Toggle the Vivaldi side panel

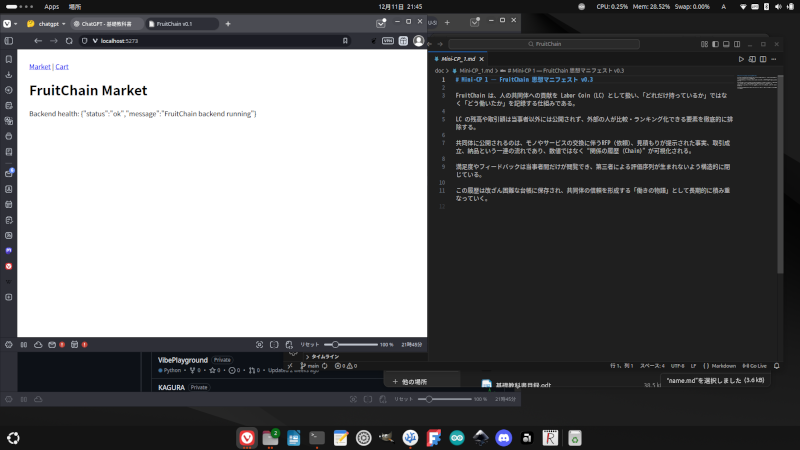coord(8,41)
